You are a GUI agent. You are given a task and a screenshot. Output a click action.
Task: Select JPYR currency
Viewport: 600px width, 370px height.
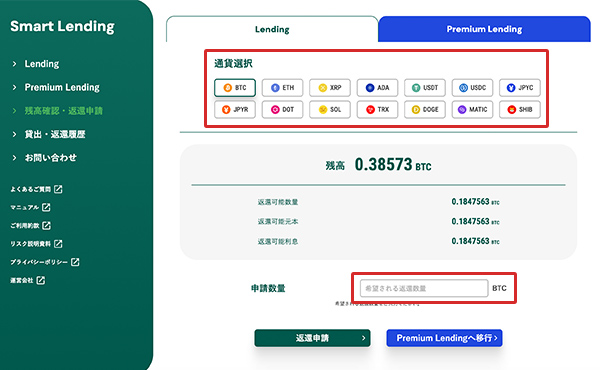pos(235,109)
